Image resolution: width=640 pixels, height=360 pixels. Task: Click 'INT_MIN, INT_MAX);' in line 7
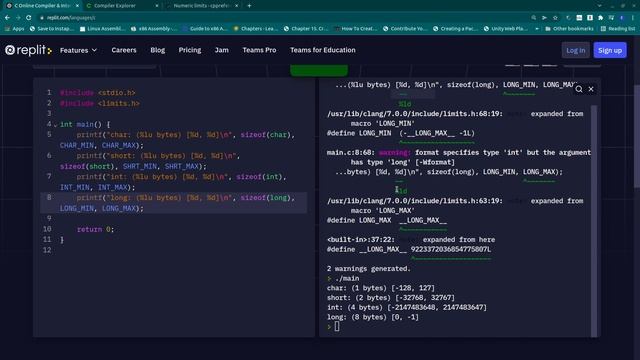pos(98,187)
